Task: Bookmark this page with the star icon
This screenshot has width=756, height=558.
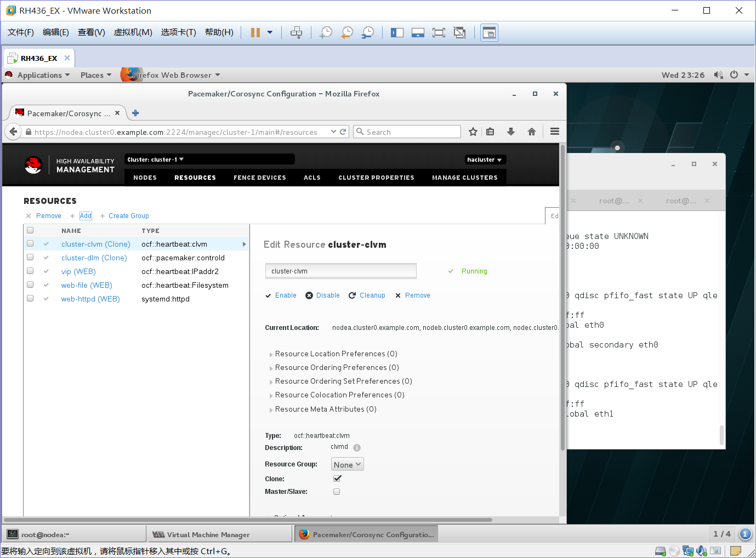Action: pyautogui.click(x=473, y=132)
